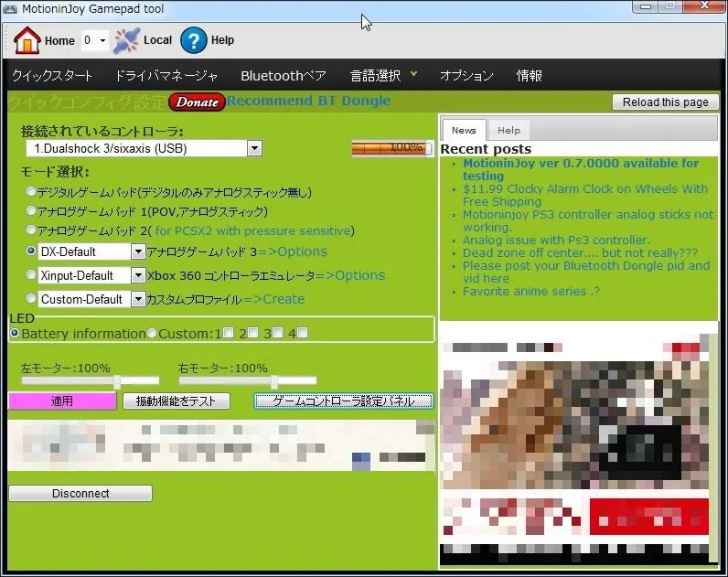The height and width of the screenshot is (577, 728).
Task: Open MotioninJoy ver 0.7.0000 available post
Action: click(x=581, y=169)
